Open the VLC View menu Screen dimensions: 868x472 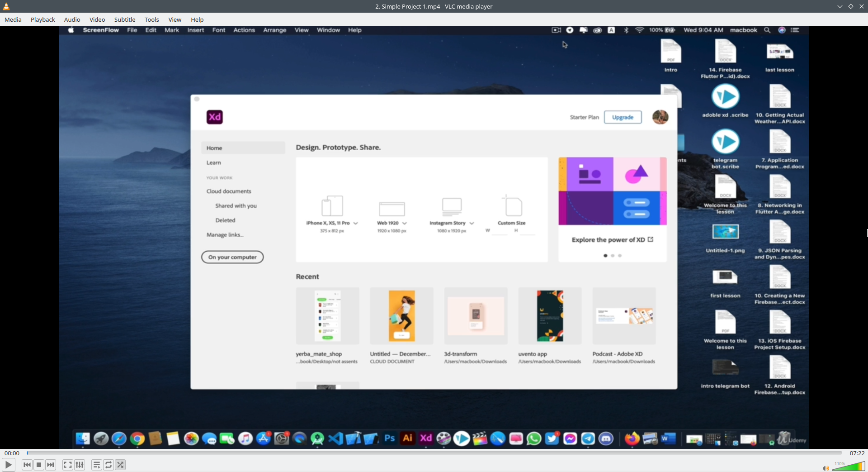tap(175, 19)
